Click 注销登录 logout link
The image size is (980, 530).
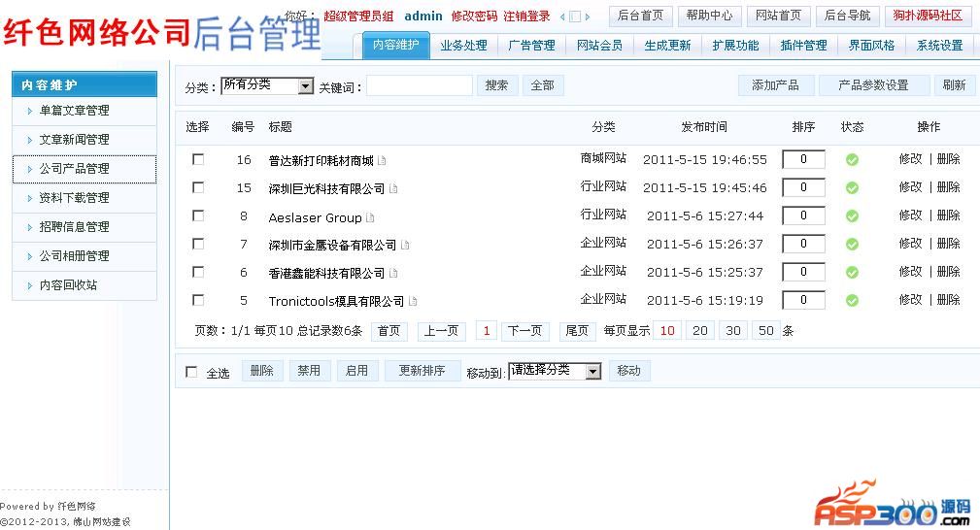pyautogui.click(x=526, y=17)
